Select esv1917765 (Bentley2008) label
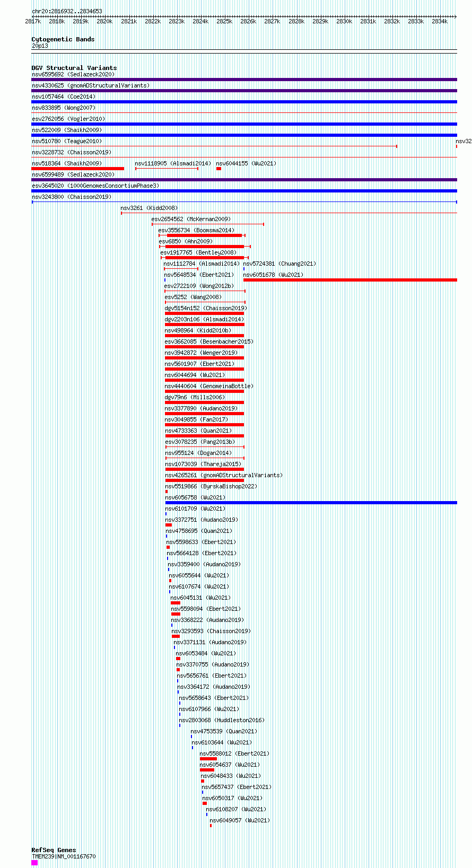472x868 pixels. coord(199,252)
